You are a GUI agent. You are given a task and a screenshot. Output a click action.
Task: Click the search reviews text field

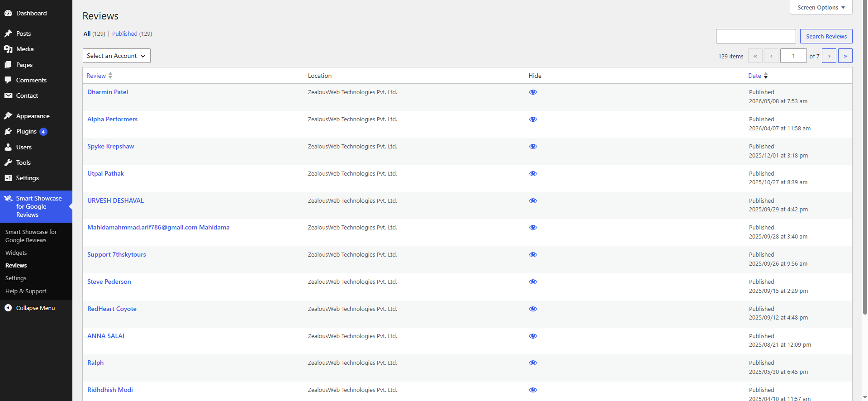tap(756, 36)
